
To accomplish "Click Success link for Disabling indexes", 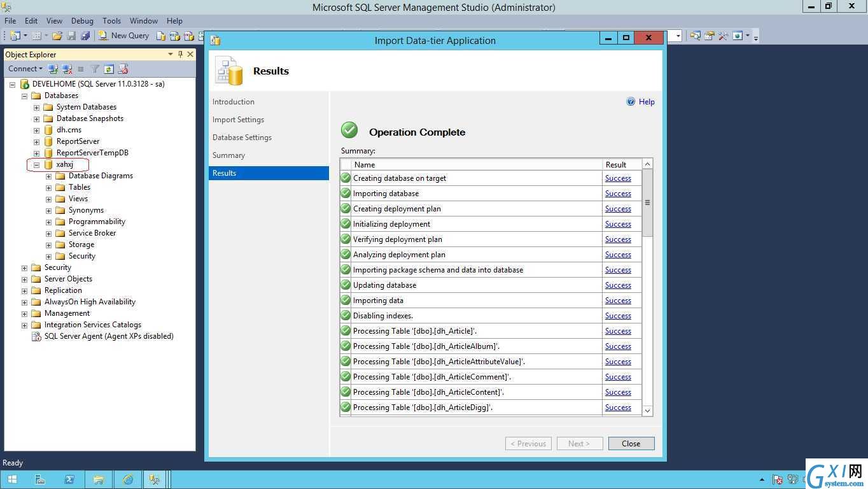I will click(618, 316).
